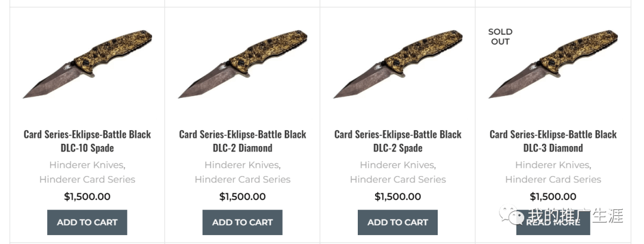644x244 pixels.
Task: Visit Hinderer Knives category under DLC-2 Spade
Action: tap(397, 165)
